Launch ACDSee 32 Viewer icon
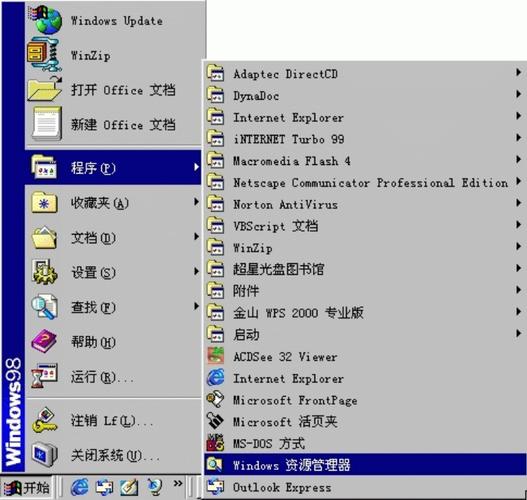 pyautogui.click(x=215, y=356)
